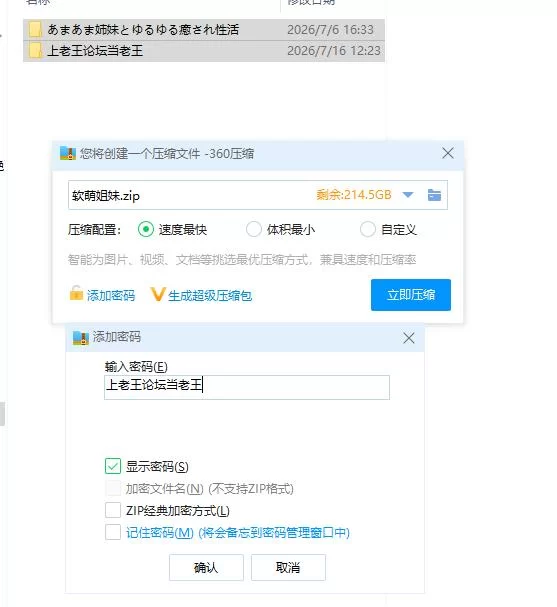Select the 上老王论坛当老王 folder icon

click(35, 51)
